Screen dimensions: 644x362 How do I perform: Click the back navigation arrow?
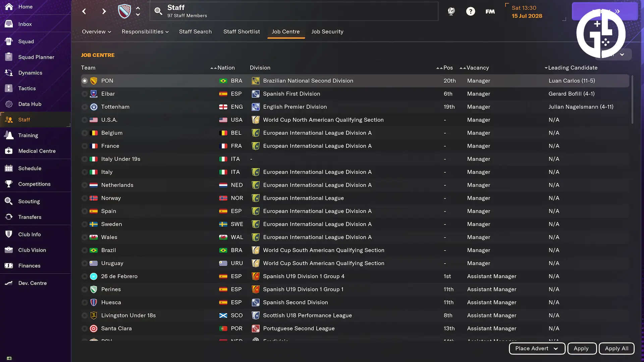pyautogui.click(x=84, y=11)
